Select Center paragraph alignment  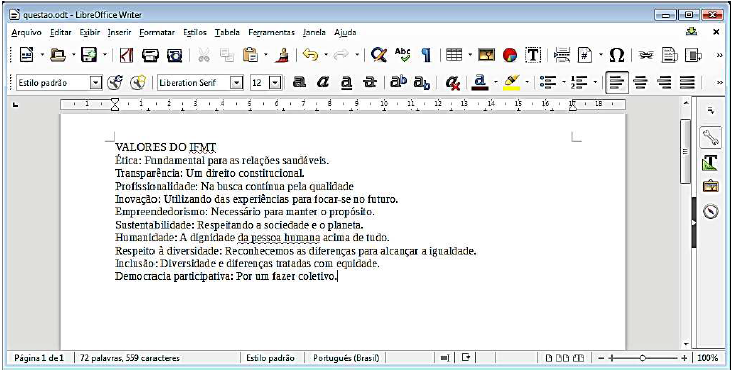[x=641, y=83]
